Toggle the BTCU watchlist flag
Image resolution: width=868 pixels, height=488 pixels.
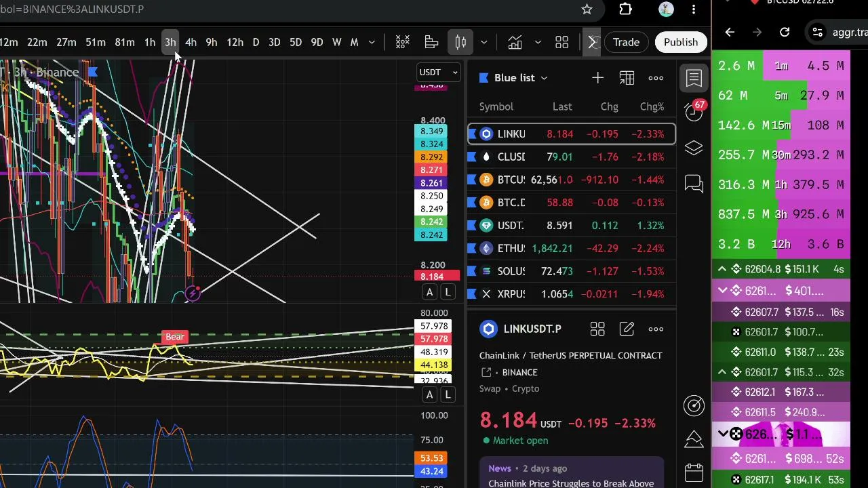click(x=473, y=180)
